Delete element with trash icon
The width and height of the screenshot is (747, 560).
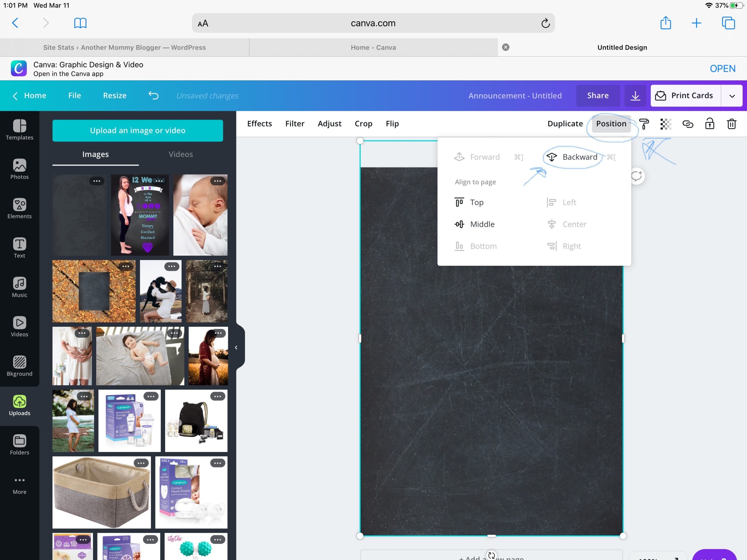click(x=731, y=124)
